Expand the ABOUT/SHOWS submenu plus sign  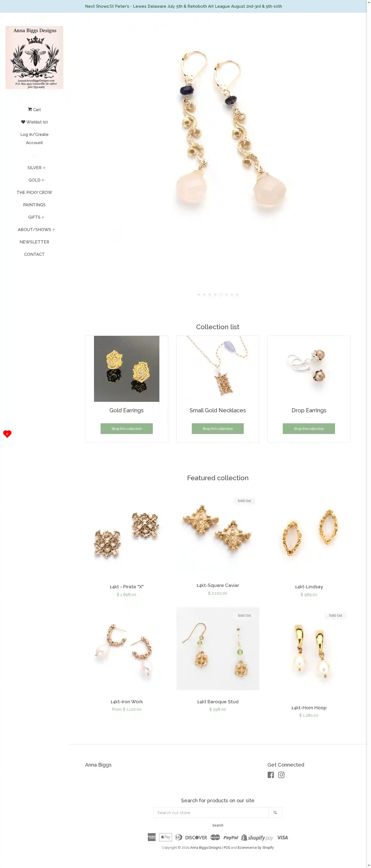click(54, 230)
